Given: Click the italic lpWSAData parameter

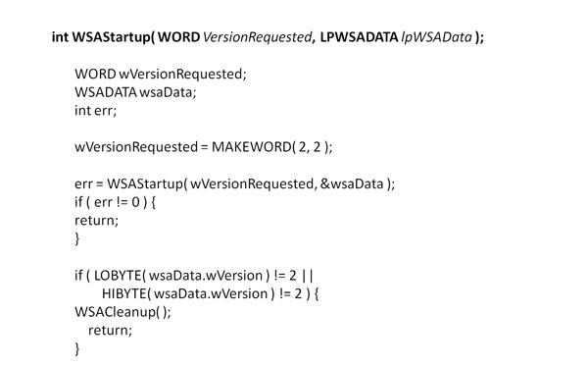Looking at the screenshot, I should pyautogui.click(x=436, y=37).
